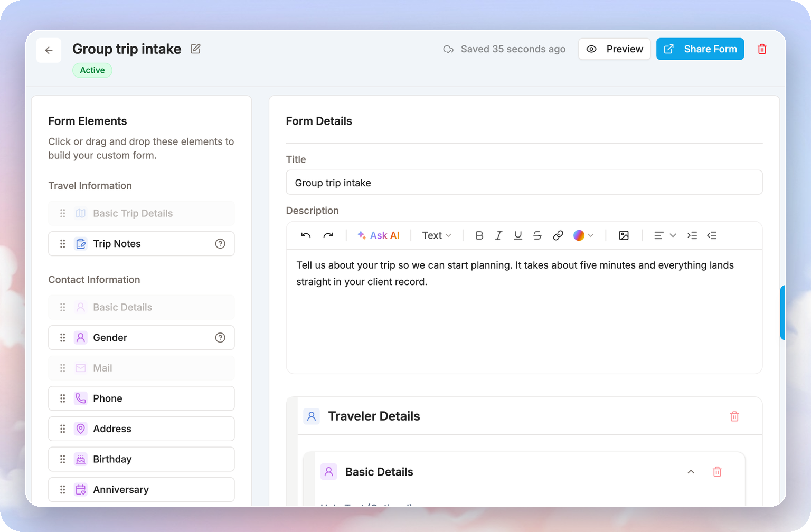Open the text color picker

tap(583, 235)
